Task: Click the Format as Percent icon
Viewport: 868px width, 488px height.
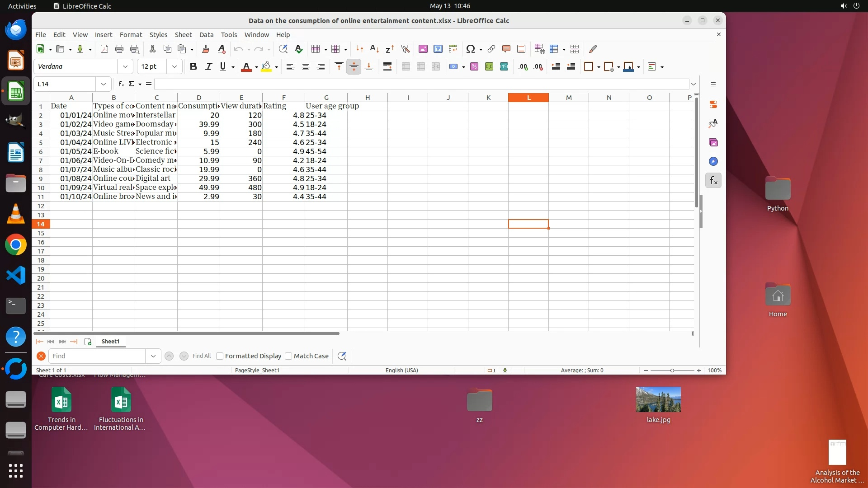Action: pos(474,67)
